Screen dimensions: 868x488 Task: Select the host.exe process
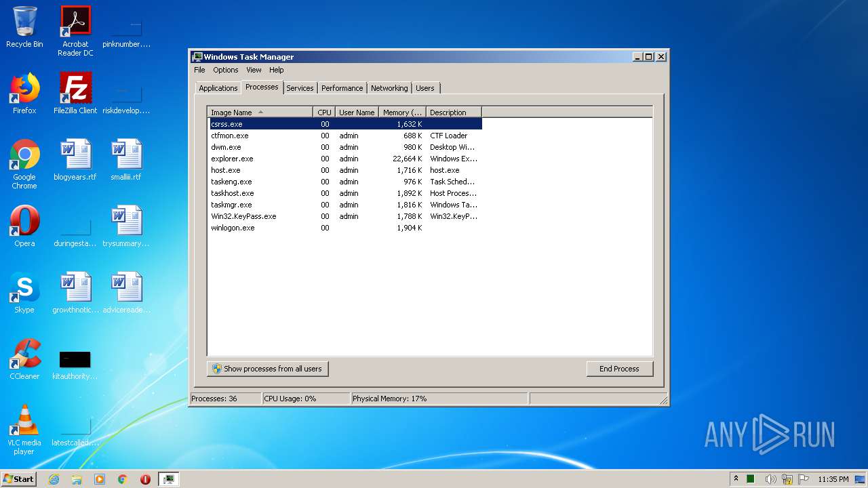tap(345, 170)
